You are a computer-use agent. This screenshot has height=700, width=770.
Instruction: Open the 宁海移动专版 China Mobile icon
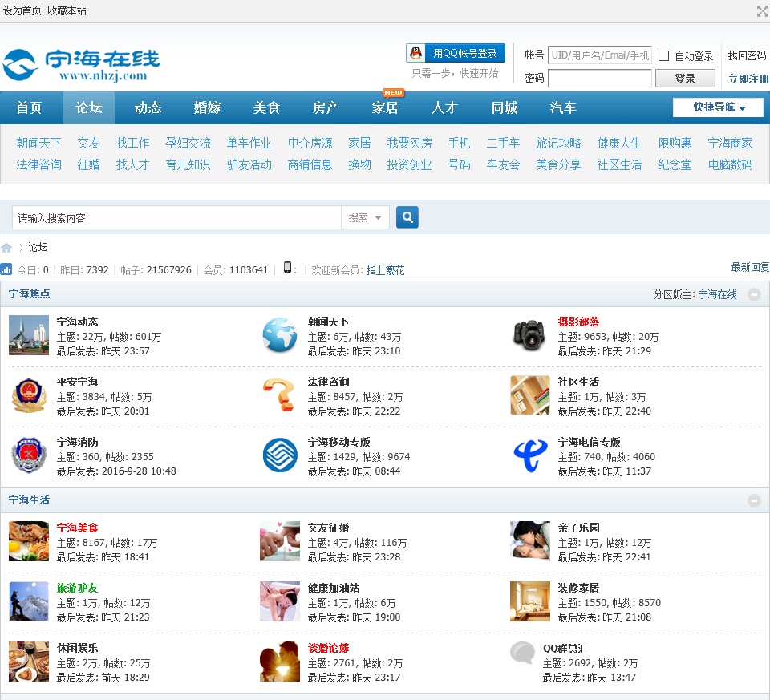point(280,455)
